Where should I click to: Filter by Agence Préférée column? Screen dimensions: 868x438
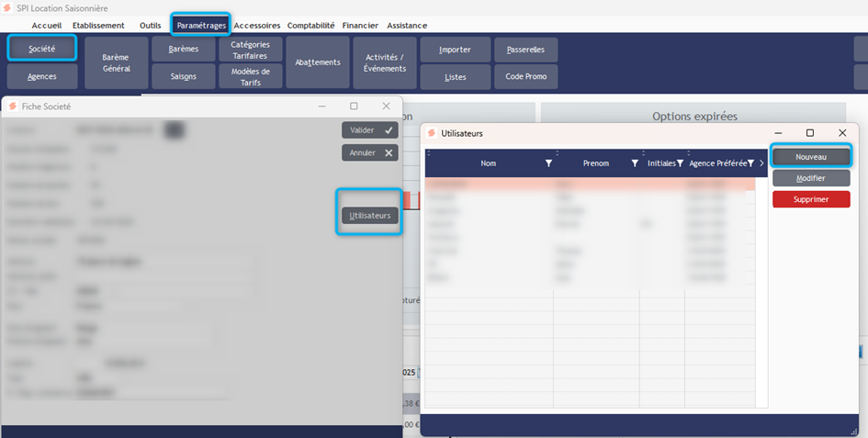click(750, 163)
